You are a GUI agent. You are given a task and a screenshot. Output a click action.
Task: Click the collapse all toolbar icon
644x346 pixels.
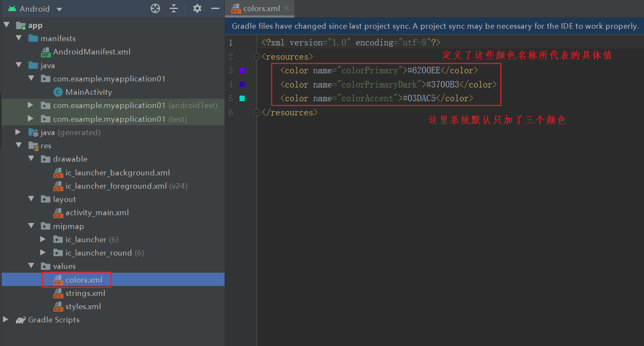point(174,9)
